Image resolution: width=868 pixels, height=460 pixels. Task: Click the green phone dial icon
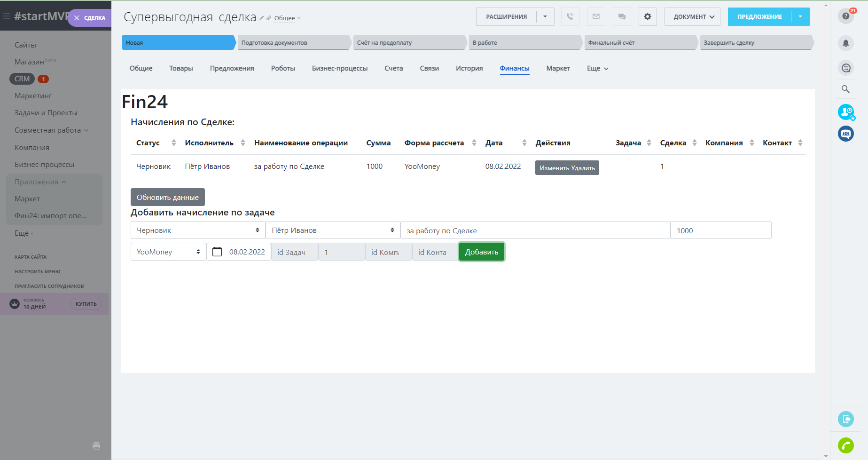[x=845, y=445]
